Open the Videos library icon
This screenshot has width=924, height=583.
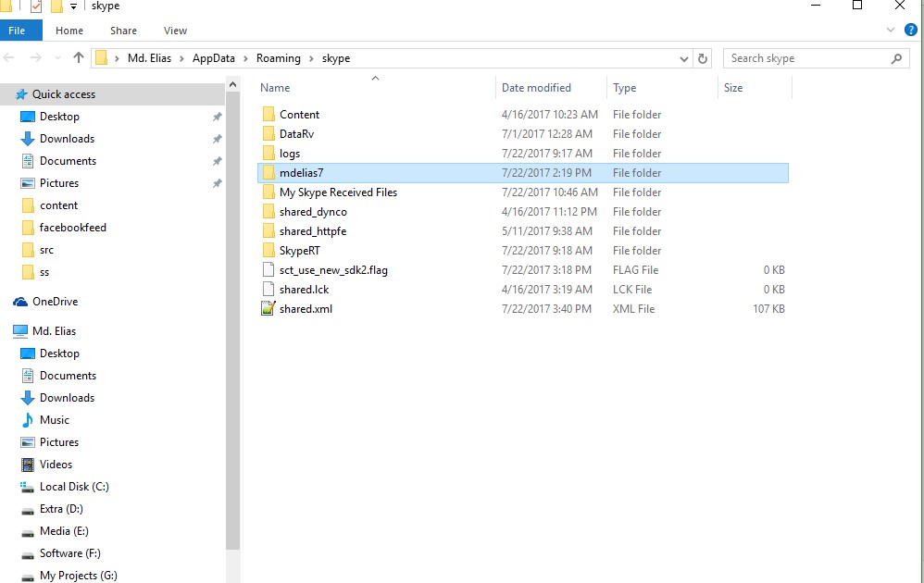[x=28, y=465]
